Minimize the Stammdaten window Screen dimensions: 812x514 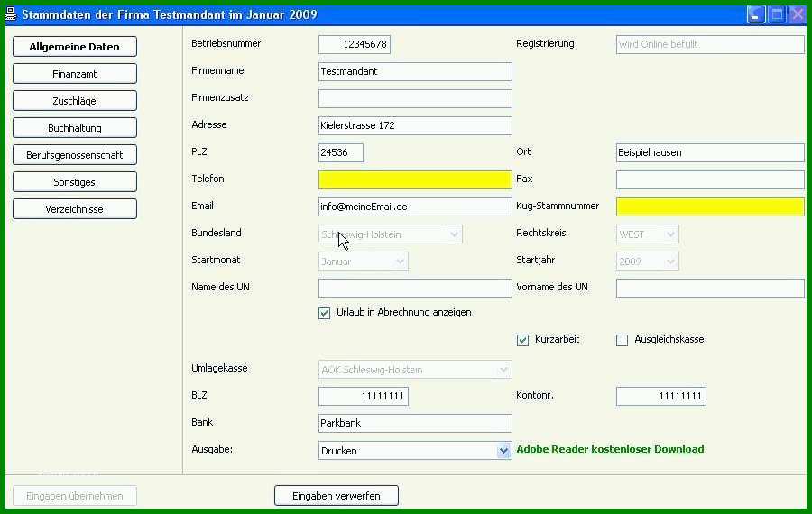tap(756, 14)
